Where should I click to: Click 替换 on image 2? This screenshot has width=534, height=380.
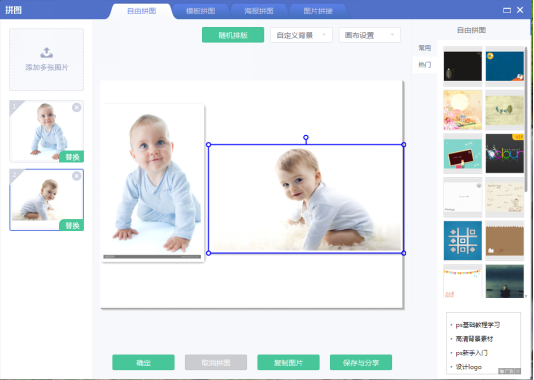tap(72, 225)
